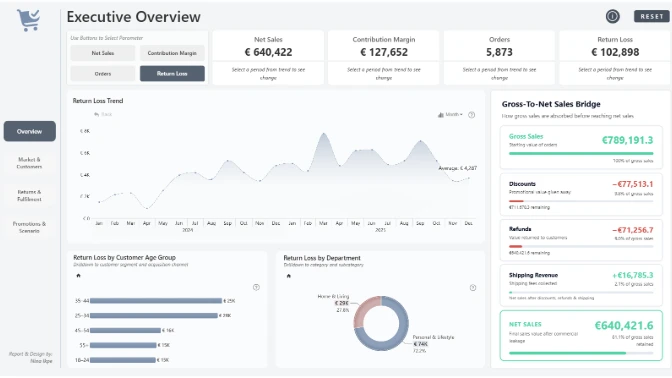Screen dimensions: 672x378
Task: Click the Gross-To-Net Sales Bridge title
Action: tap(551, 104)
